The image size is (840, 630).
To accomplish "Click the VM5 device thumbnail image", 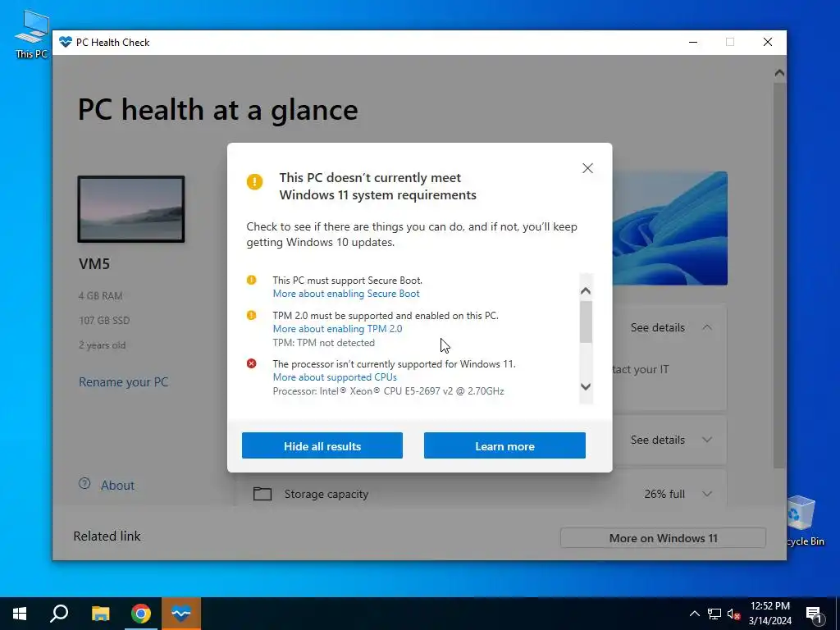I will pyautogui.click(x=131, y=209).
